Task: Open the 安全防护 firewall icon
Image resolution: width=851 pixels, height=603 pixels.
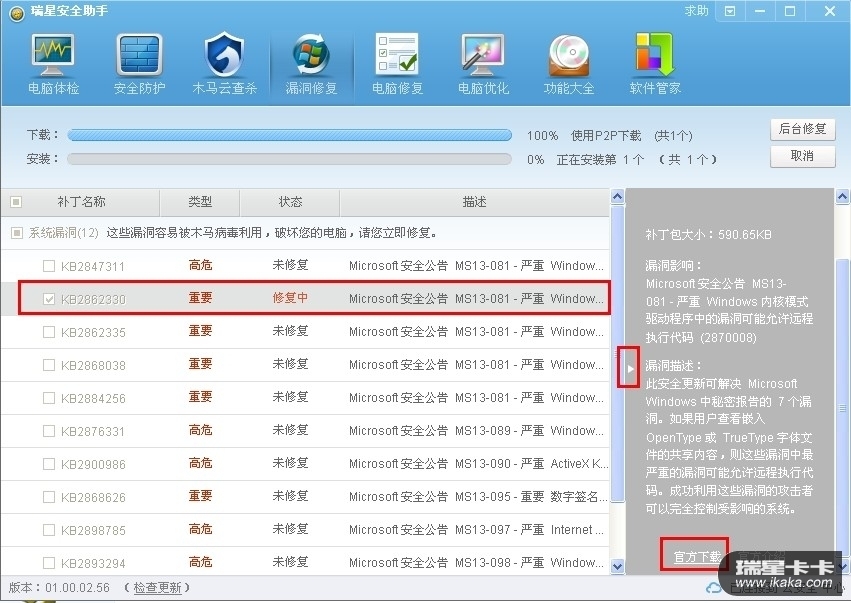Action: [139, 64]
